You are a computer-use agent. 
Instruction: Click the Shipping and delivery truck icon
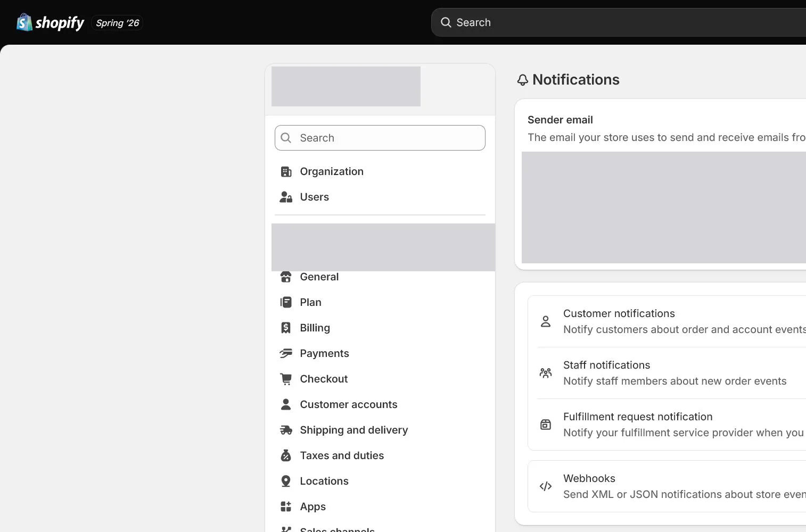click(x=286, y=430)
